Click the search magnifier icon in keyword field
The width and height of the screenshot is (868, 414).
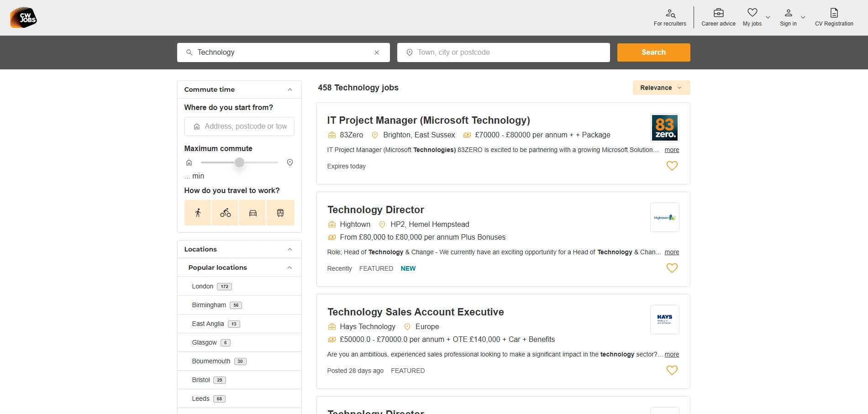pyautogui.click(x=189, y=52)
